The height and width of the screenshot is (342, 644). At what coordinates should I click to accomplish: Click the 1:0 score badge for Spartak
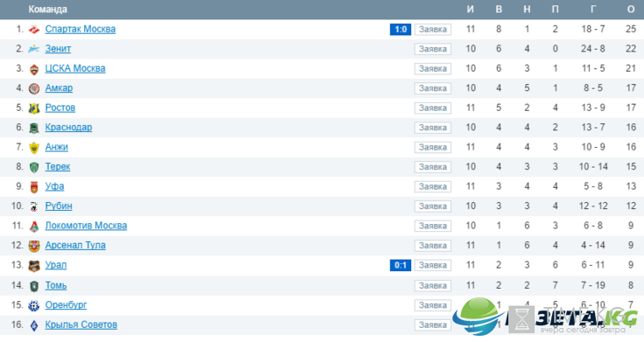click(401, 30)
